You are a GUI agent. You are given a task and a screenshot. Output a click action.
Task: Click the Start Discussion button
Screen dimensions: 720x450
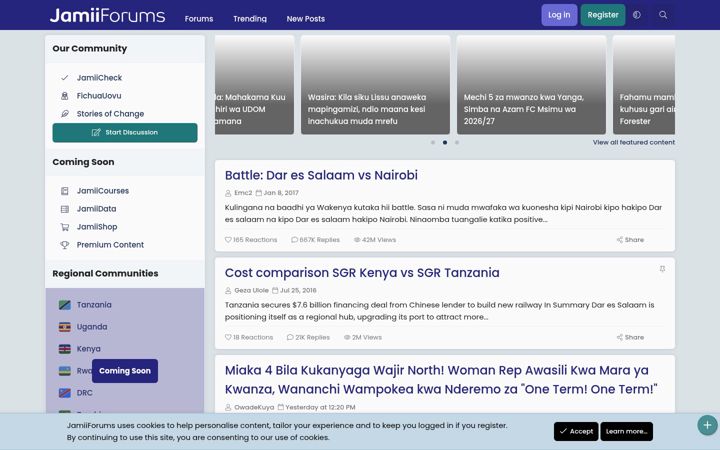click(125, 132)
